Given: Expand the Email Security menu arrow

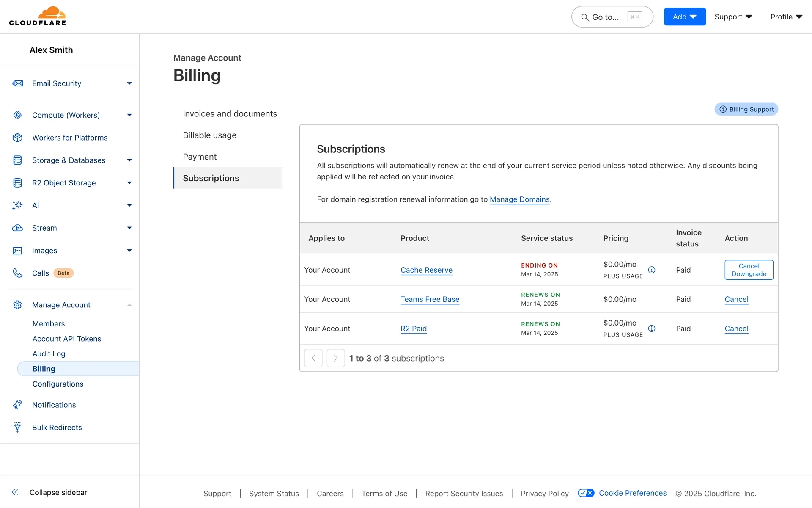Looking at the screenshot, I should 129,83.
